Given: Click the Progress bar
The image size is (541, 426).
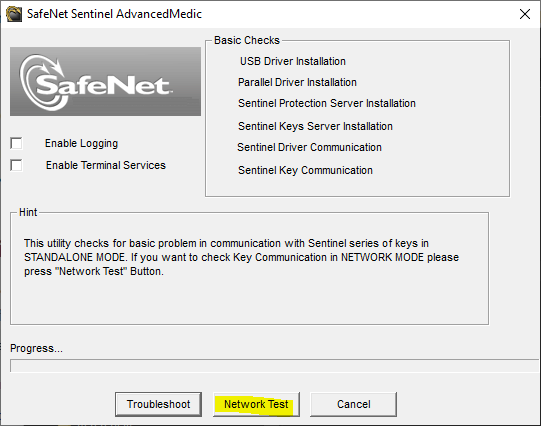Looking at the screenshot, I should [x=274, y=366].
